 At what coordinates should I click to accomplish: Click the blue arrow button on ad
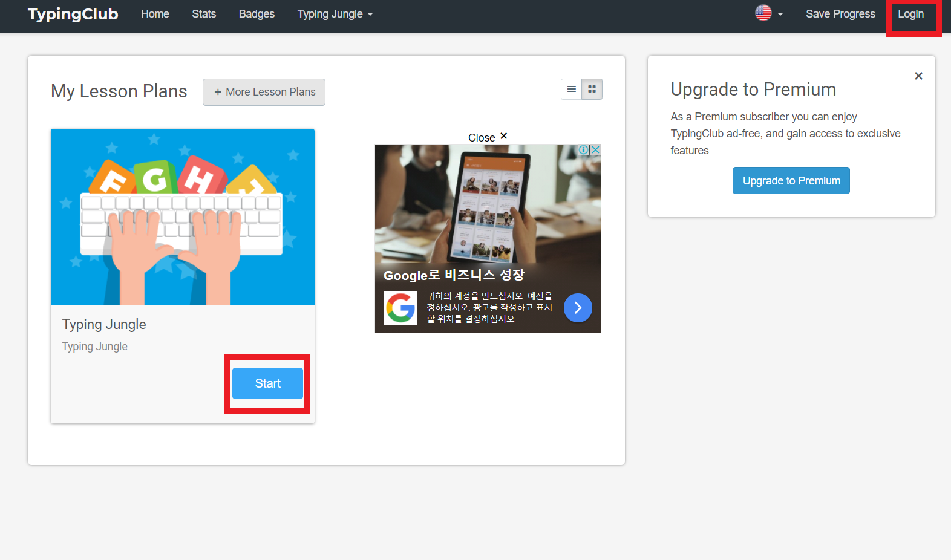click(x=578, y=308)
